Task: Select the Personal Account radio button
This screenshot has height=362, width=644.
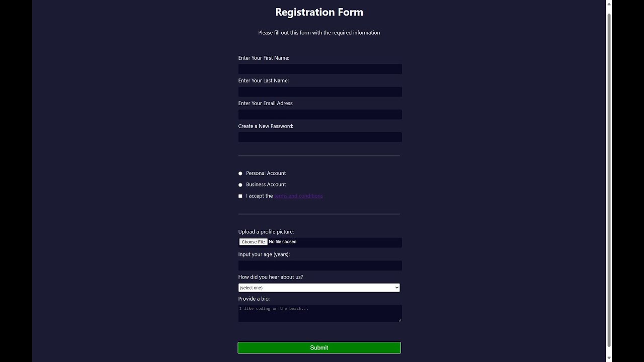Action: click(240, 173)
